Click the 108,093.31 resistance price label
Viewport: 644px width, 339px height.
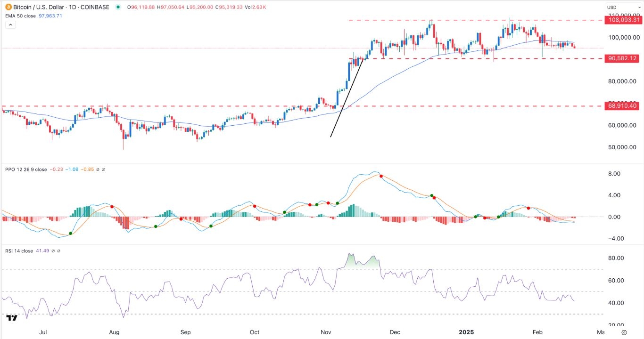[x=622, y=20]
